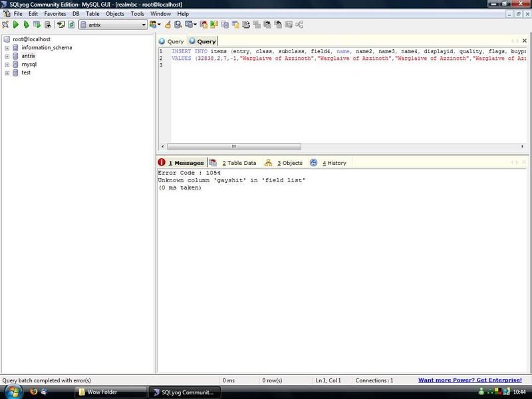This screenshot has width=532, height=399.
Task: Open the user manager dropdown arrow
Action: tap(159, 25)
